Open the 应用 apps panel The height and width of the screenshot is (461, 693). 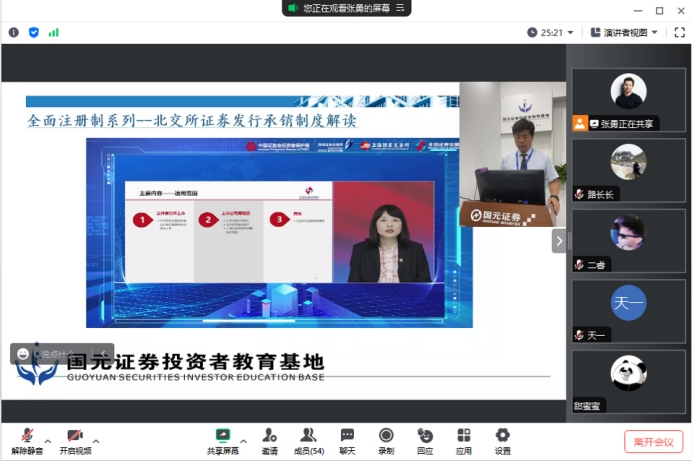464,442
